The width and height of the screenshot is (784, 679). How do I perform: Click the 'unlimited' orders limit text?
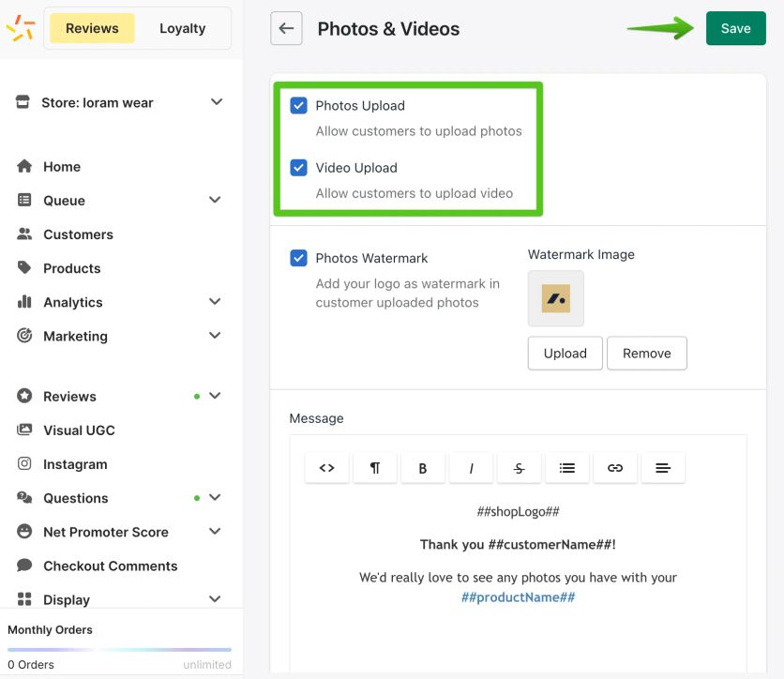[x=207, y=665]
